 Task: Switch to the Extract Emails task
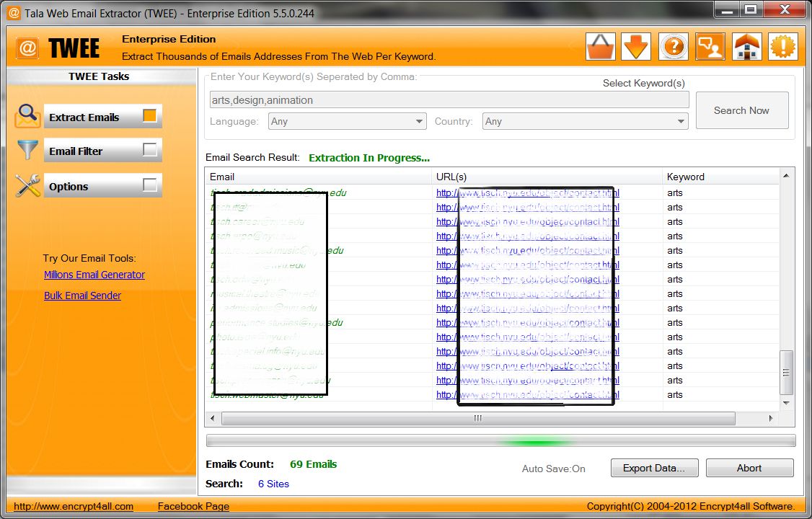tap(102, 117)
